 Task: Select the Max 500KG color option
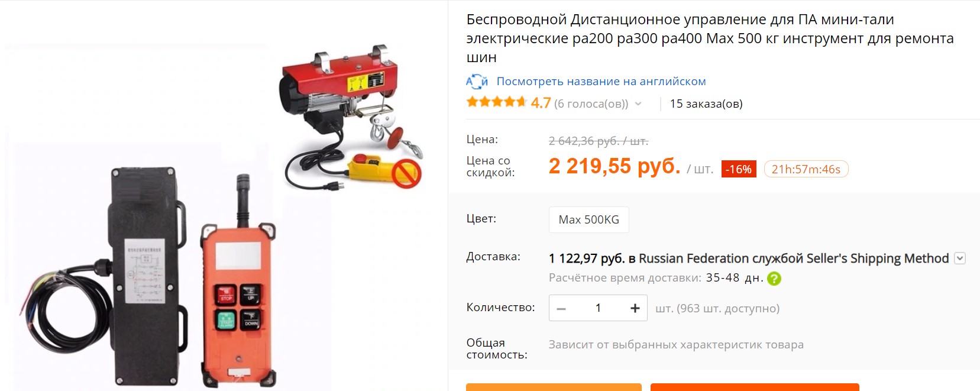(x=589, y=219)
